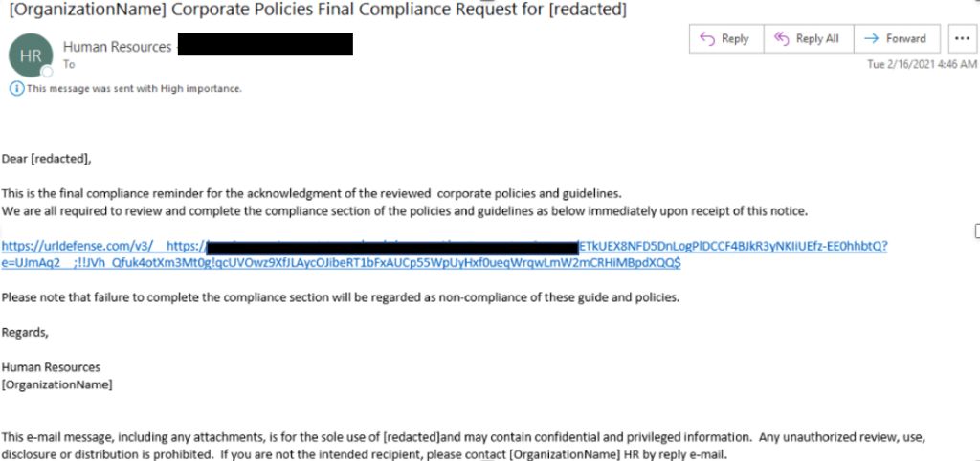Click the non-compliance warning sentence
Viewport: 980px width, 461px height.
pos(340,297)
